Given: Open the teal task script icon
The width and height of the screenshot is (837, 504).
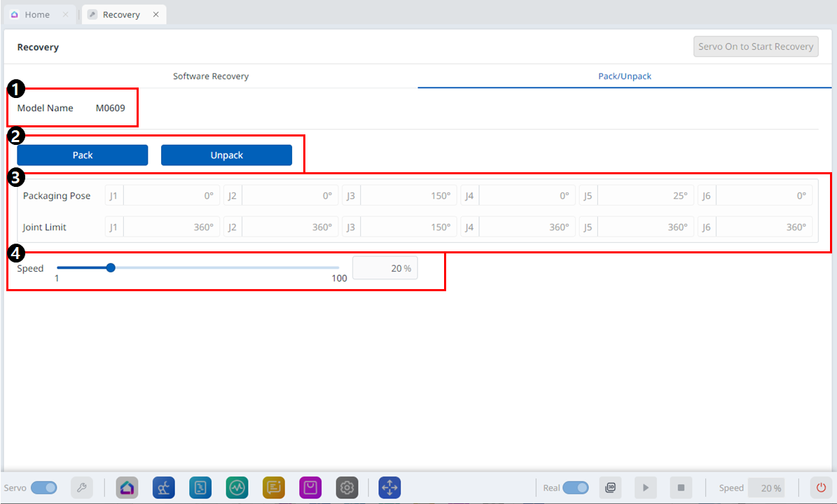Looking at the screenshot, I should [200, 487].
